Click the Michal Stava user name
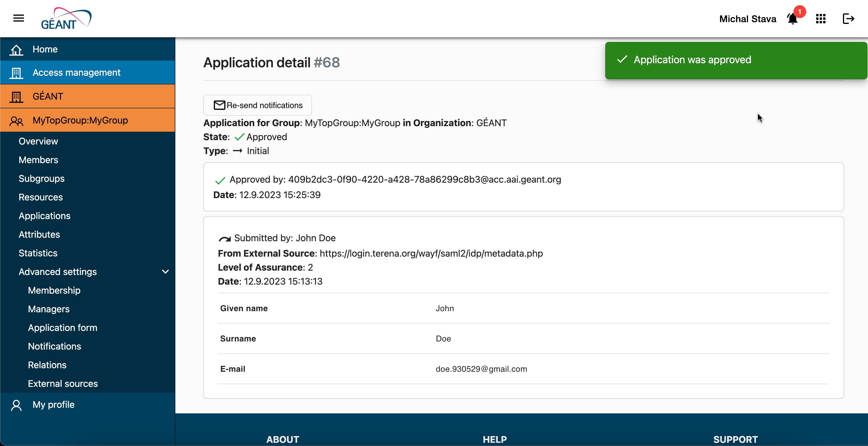 click(x=747, y=19)
